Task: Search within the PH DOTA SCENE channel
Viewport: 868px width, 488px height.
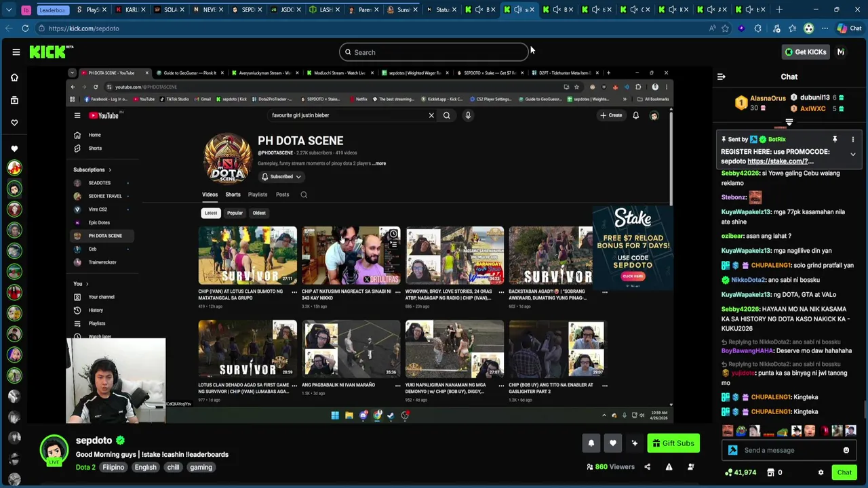Action: [304, 195]
